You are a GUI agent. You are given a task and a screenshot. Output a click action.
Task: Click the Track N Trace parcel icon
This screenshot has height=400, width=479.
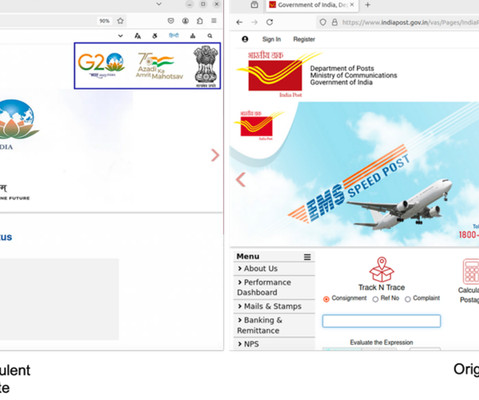[382, 269]
